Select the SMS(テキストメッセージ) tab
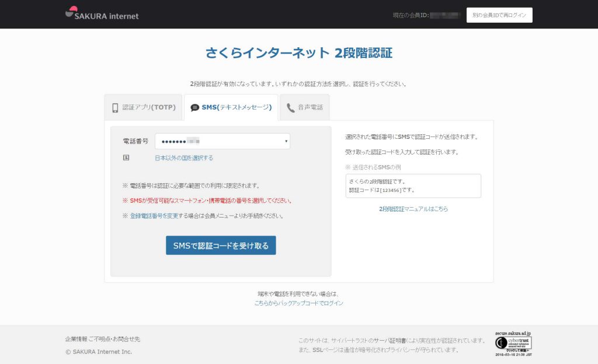 (231, 107)
